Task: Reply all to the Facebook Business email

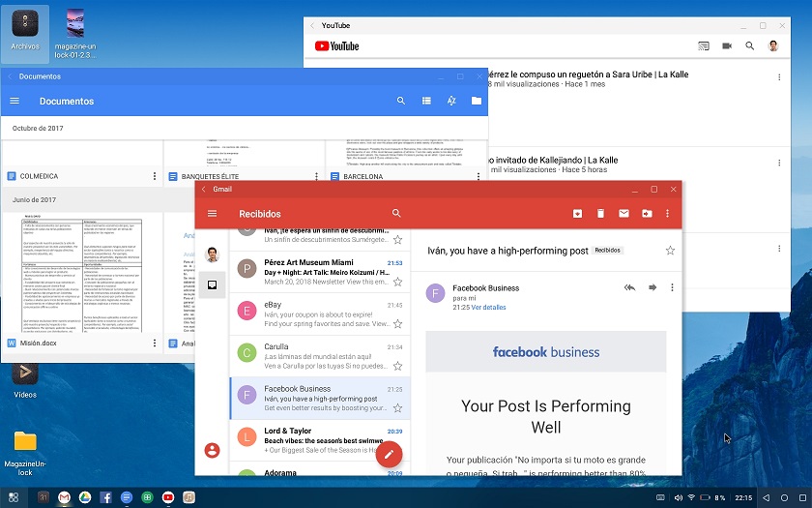Action: 629,287
